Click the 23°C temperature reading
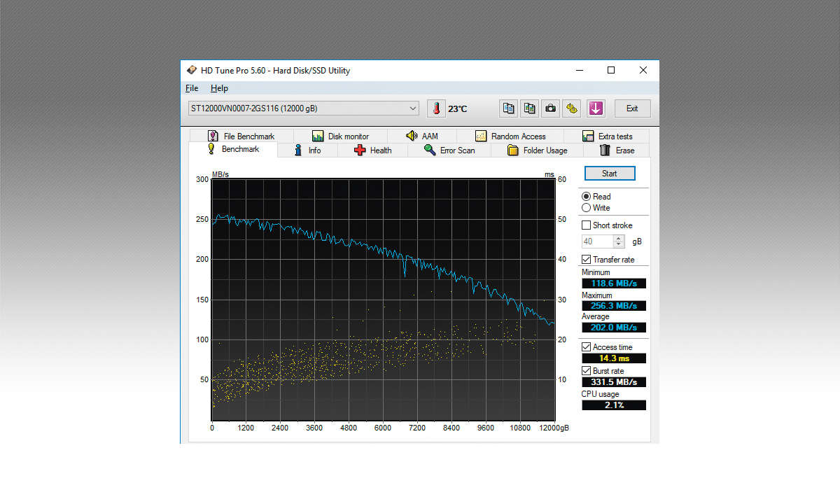Viewport: 840px width, 504px height. 458,109
